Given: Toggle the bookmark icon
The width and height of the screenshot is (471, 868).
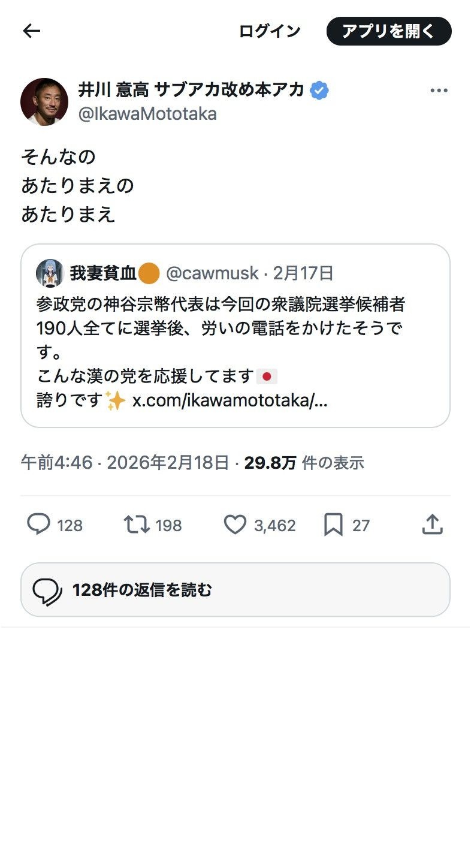Looking at the screenshot, I should [x=333, y=525].
